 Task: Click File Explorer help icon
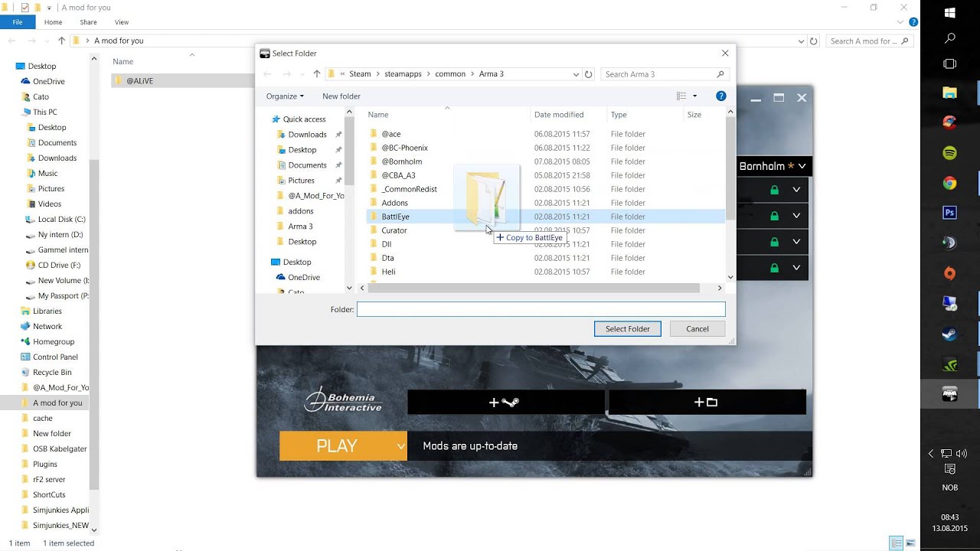pos(913,22)
